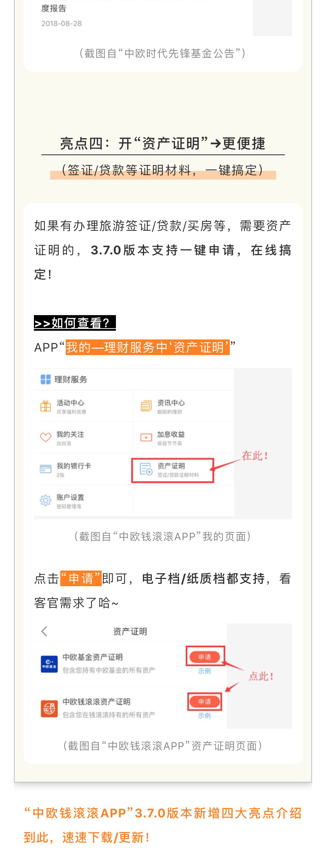Viewport: 326px width, 868px height.
Task: Click the 资产证明 document icon
Action: 146,469
